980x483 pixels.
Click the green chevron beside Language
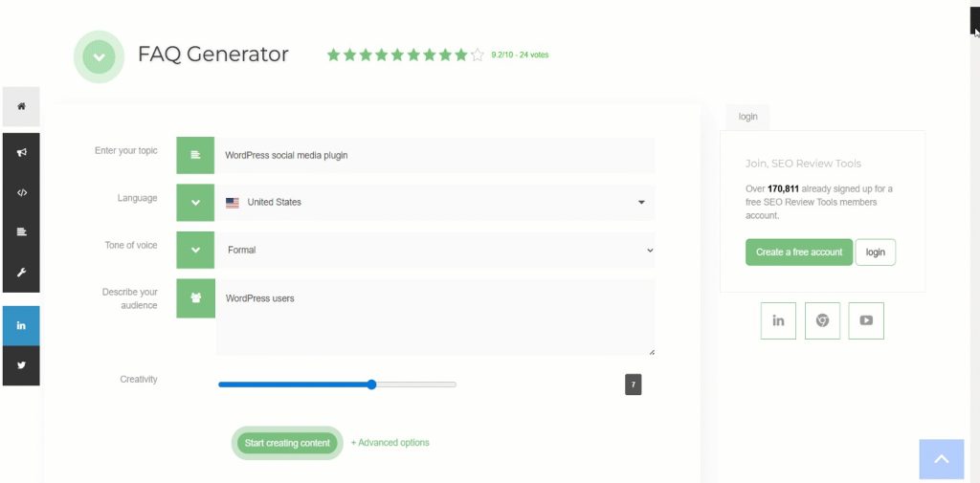(195, 203)
